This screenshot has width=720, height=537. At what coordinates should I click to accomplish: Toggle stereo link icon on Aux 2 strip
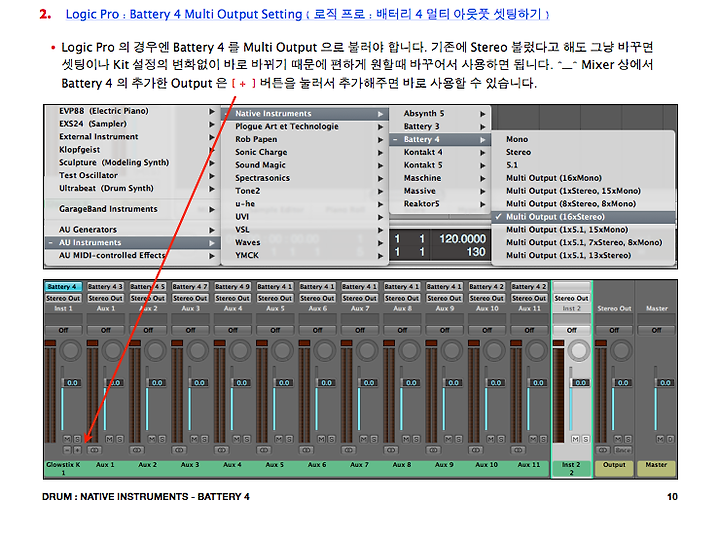coord(137,450)
